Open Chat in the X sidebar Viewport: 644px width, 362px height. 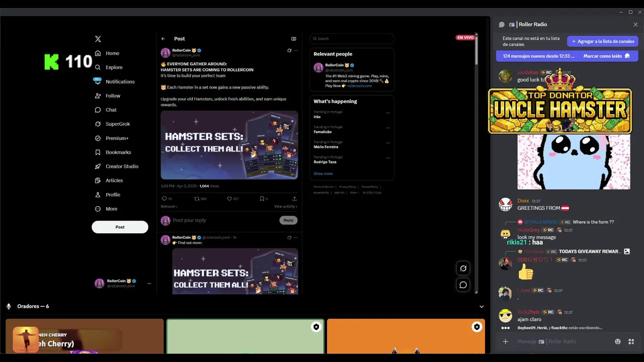[x=106, y=110]
